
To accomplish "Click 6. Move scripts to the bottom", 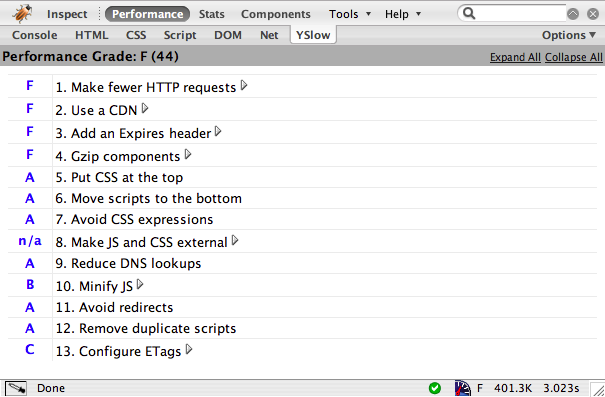I will pos(149,198).
